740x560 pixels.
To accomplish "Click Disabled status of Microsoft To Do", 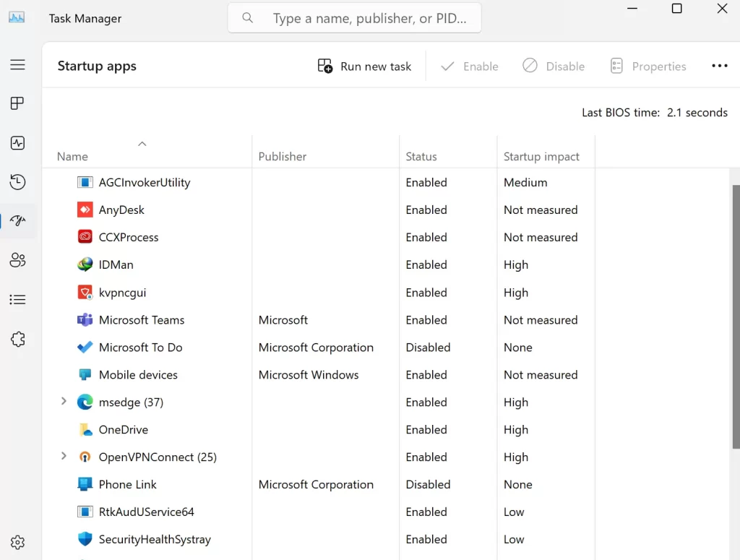I will click(x=428, y=348).
